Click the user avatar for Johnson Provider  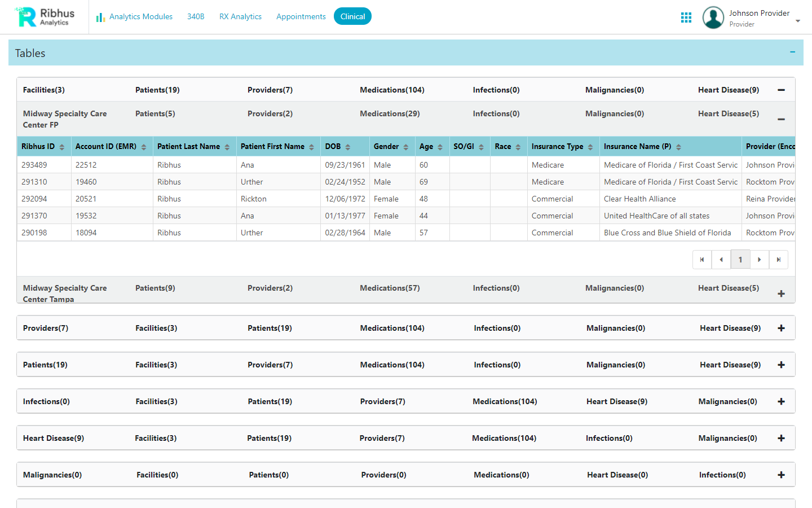pos(713,17)
